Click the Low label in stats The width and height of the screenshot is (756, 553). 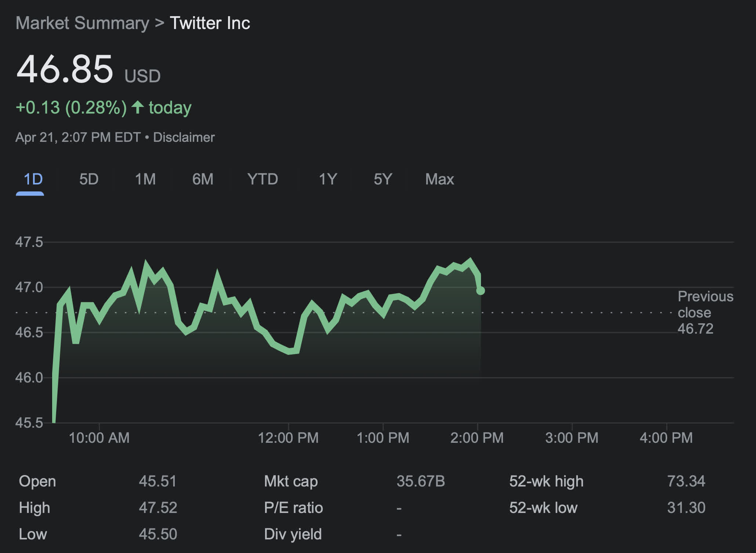[x=33, y=534]
